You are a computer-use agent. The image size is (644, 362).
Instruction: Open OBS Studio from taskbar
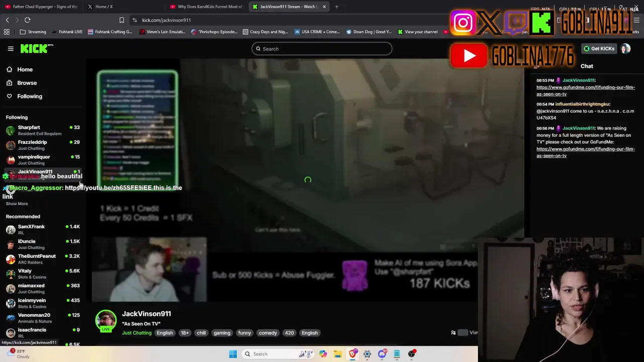[412, 354]
